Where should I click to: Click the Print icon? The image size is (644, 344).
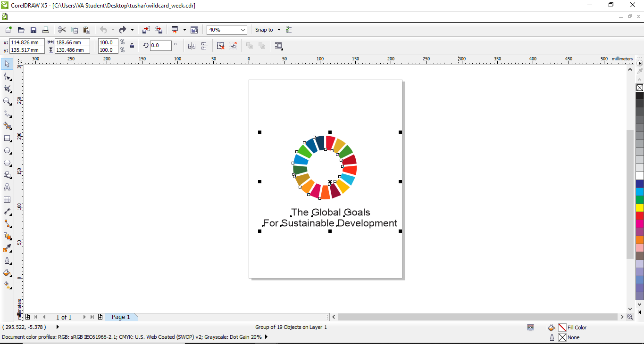[46, 30]
